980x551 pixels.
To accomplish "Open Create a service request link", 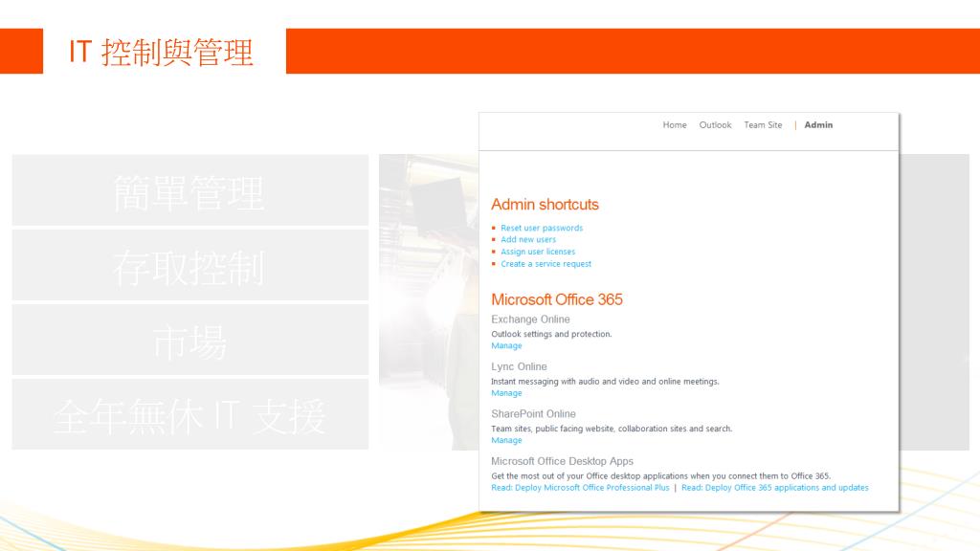I will (546, 264).
